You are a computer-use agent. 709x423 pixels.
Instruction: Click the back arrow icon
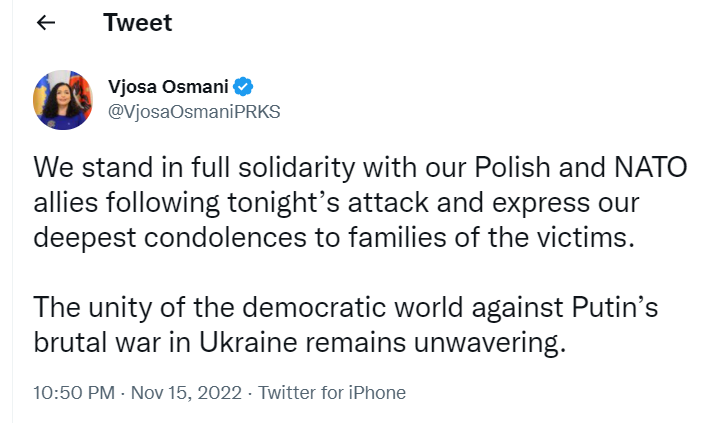(45, 24)
